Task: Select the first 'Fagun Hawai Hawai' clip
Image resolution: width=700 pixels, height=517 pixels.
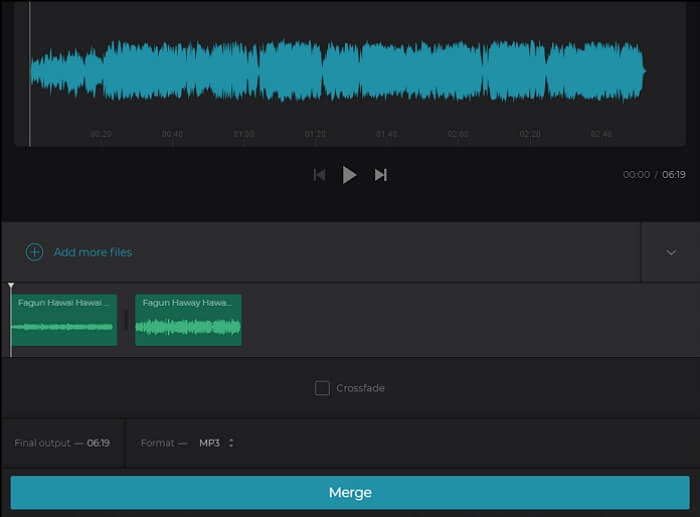Action: tap(64, 320)
